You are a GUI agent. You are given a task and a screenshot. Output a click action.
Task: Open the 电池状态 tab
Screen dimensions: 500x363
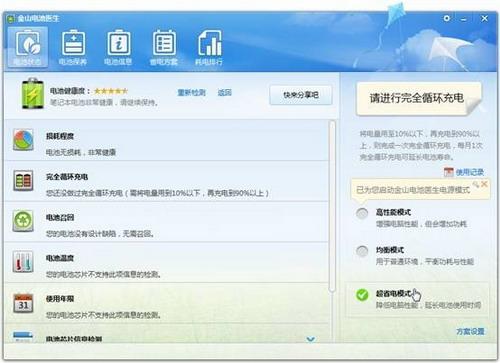point(28,47)
